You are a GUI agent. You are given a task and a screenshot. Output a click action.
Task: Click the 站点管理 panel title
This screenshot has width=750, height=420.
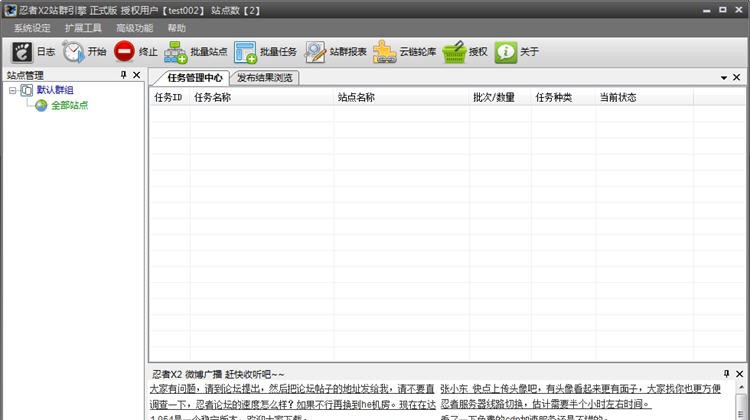coord(25,75)
